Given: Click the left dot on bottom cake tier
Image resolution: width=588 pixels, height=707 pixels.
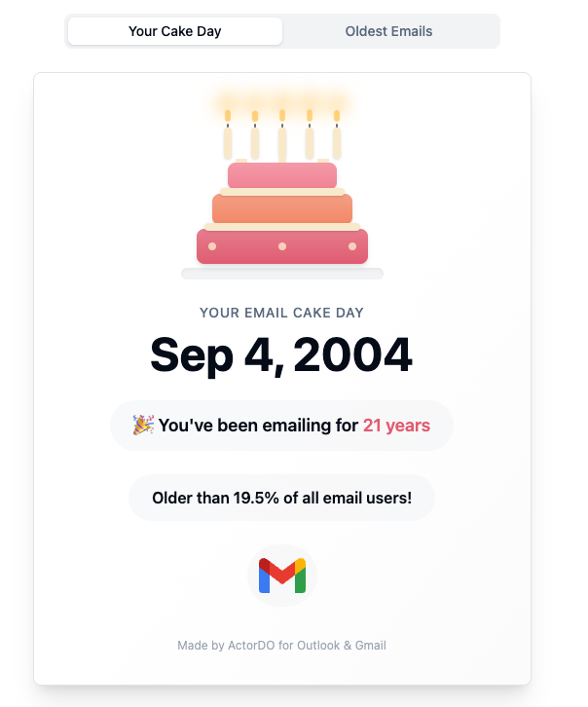Looking at the screenshot, I should (212, 246).
